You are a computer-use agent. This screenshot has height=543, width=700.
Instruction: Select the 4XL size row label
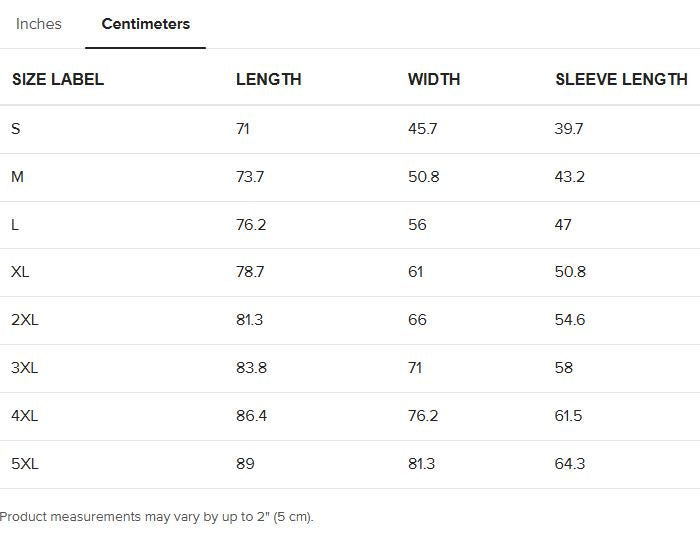(x=25, y=416)
